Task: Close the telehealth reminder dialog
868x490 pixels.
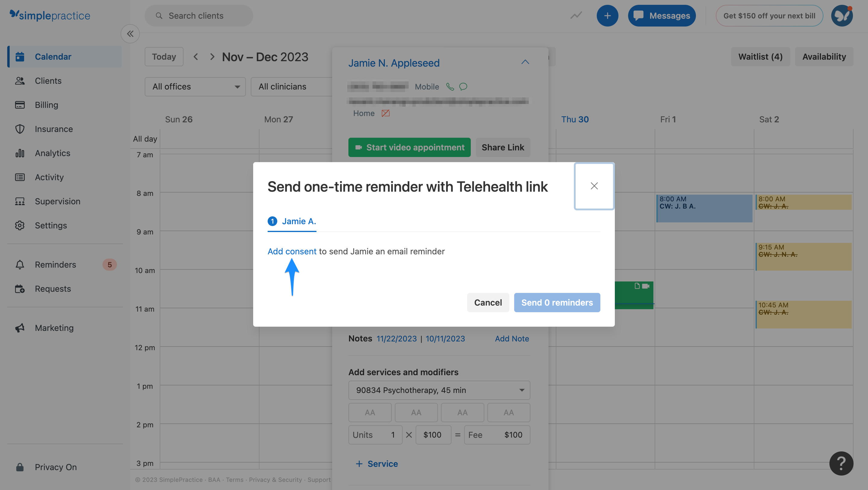Action: 594,186
